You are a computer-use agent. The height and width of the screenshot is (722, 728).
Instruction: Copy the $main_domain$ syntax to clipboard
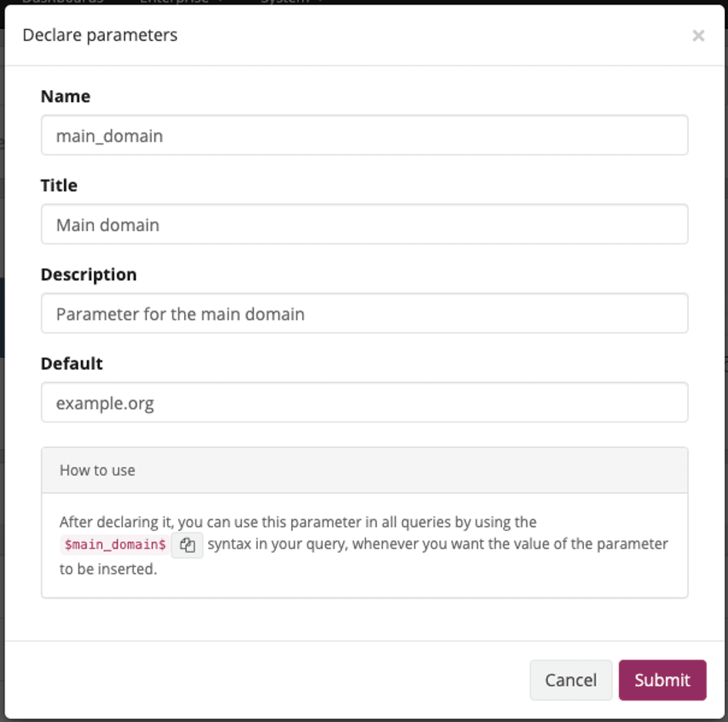[187, 544]
